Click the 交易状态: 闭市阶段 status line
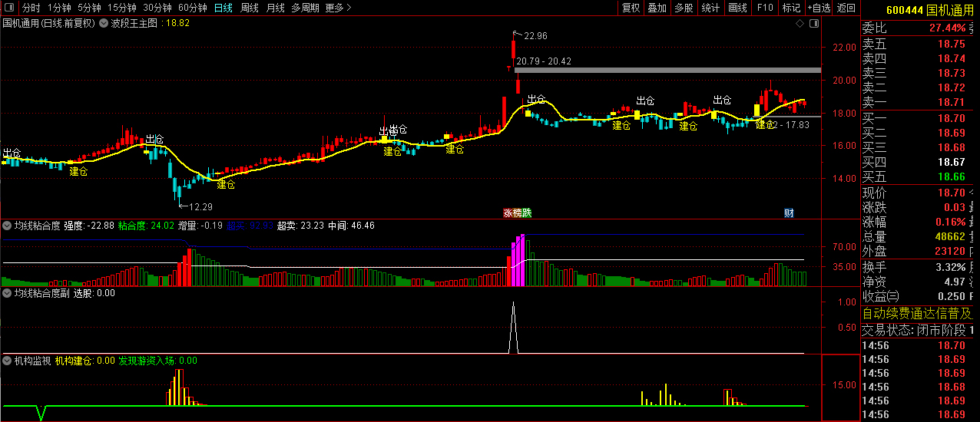 919,330
